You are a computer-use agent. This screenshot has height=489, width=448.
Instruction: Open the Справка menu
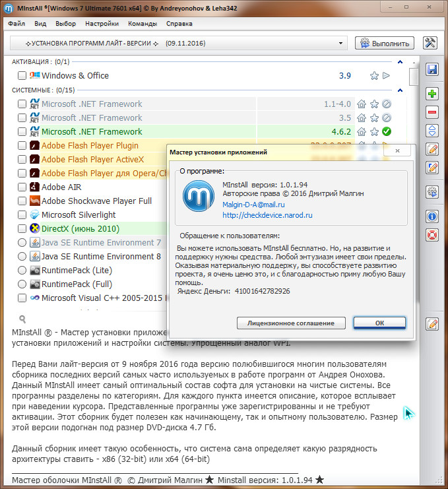click(x=179, y=24)
